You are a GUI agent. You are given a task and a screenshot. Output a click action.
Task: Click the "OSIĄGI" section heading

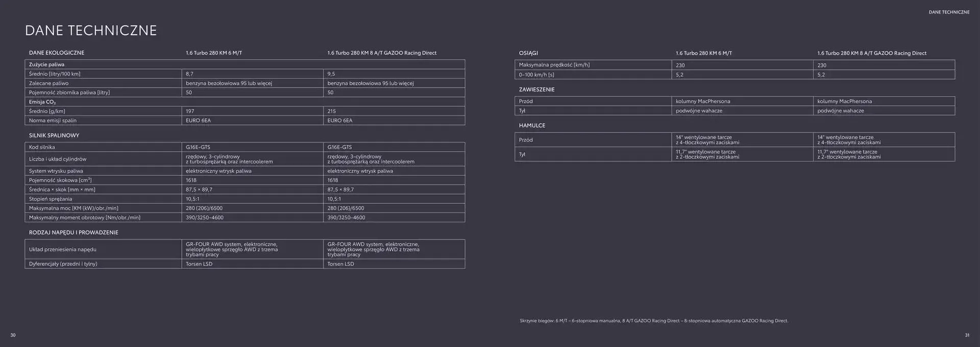point(528,53)
